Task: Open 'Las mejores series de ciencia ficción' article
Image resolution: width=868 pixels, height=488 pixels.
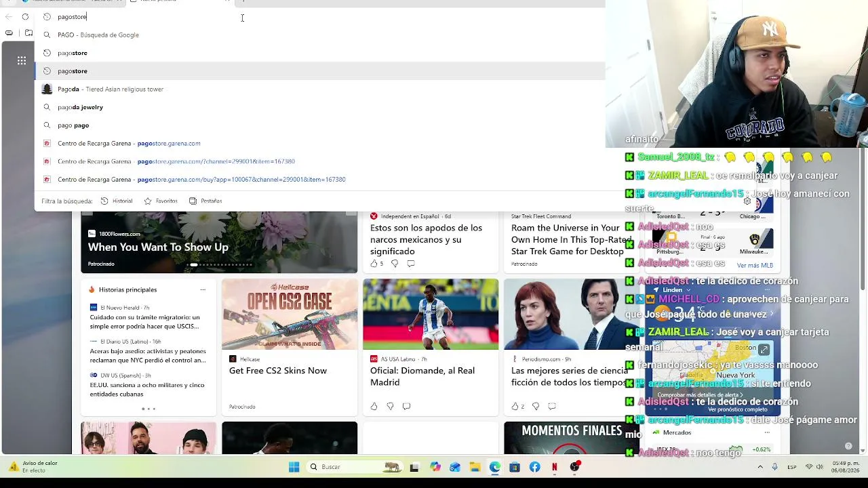Action: 568,376
